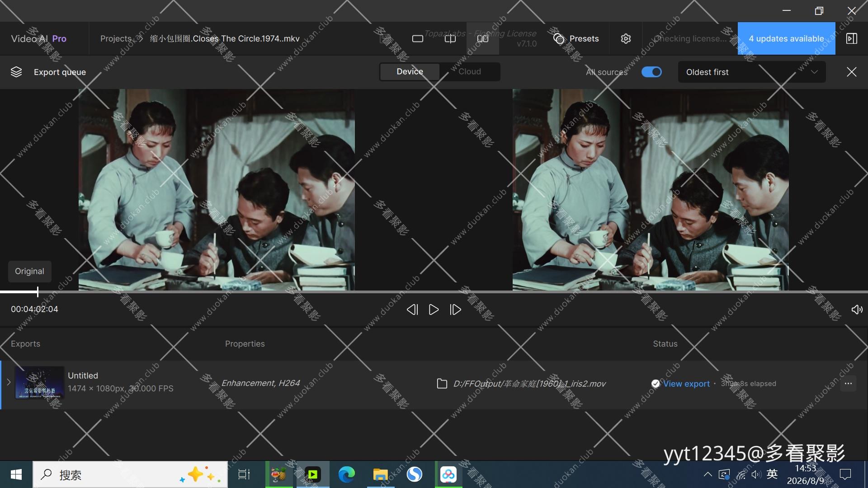Image resolution: width=868 pixels, height=488 pixels.
Task: Open Microsoft Edge from the taskbar
Action: tap(347, 474)
